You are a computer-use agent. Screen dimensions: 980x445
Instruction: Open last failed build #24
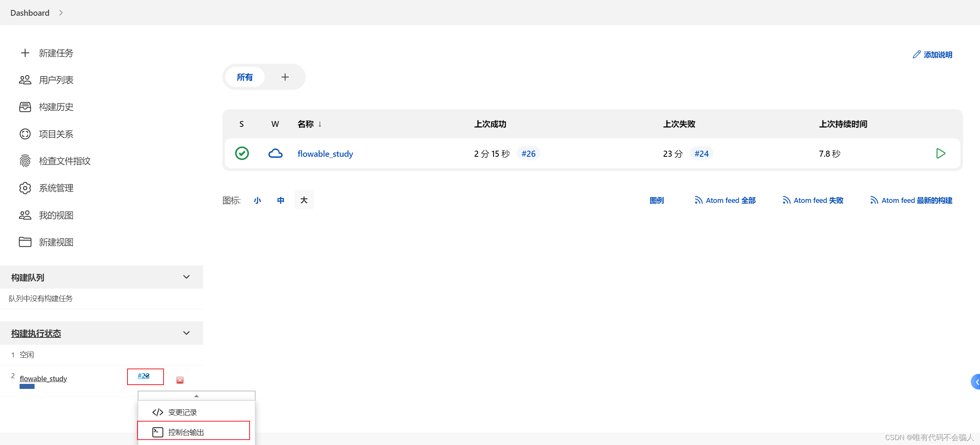click(x=702, y=153)
